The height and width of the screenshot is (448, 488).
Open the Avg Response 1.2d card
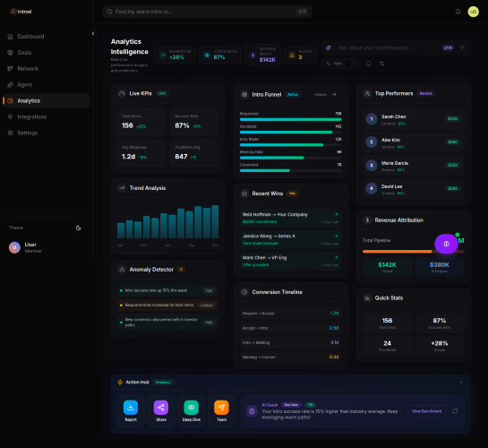(141, 153)
